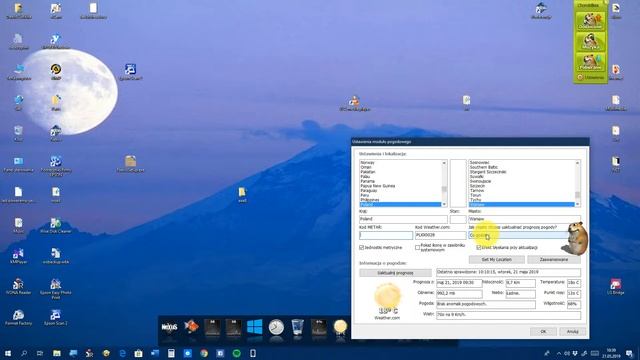Click the Nexus logo in the dock
The width and height of the screenshot is (640, 360).
click(169, 327)
